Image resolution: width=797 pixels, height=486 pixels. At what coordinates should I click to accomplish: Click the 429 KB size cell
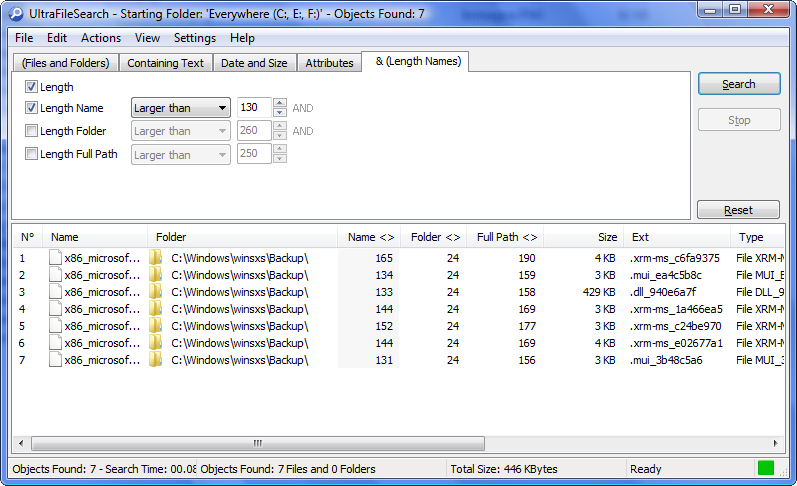[x=599, y=292]
